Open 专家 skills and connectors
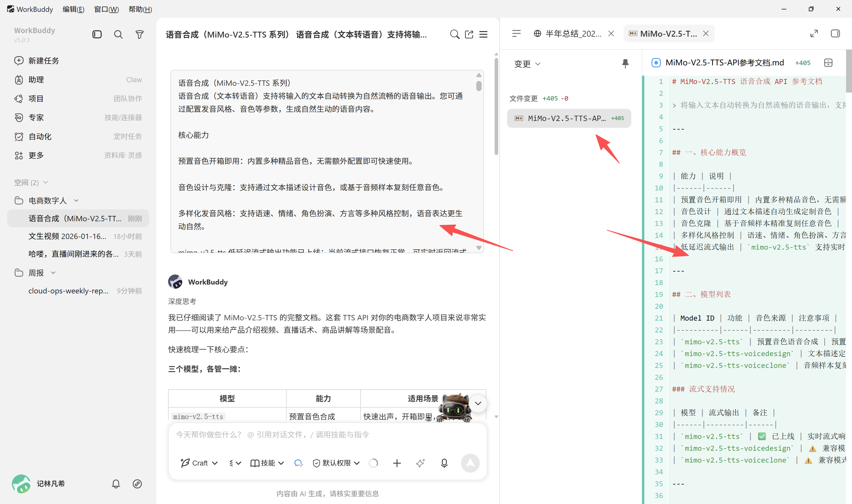Screen dimensions: 852x504 pyautogui.click(x=78, y=117)
